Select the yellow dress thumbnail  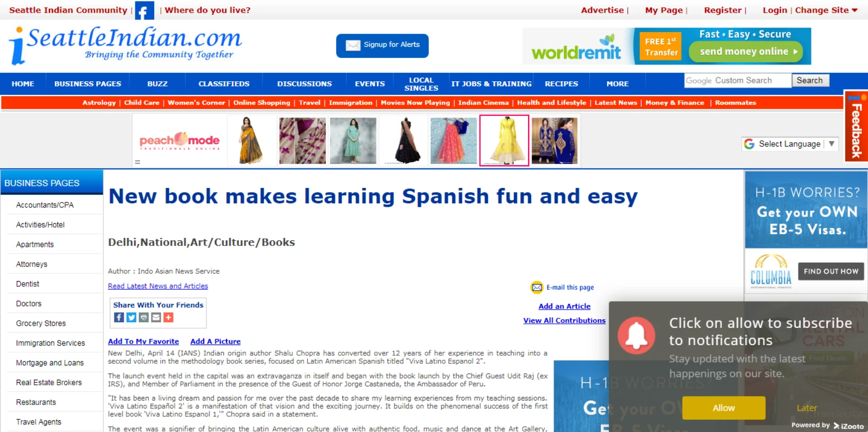tap(504, 140)
